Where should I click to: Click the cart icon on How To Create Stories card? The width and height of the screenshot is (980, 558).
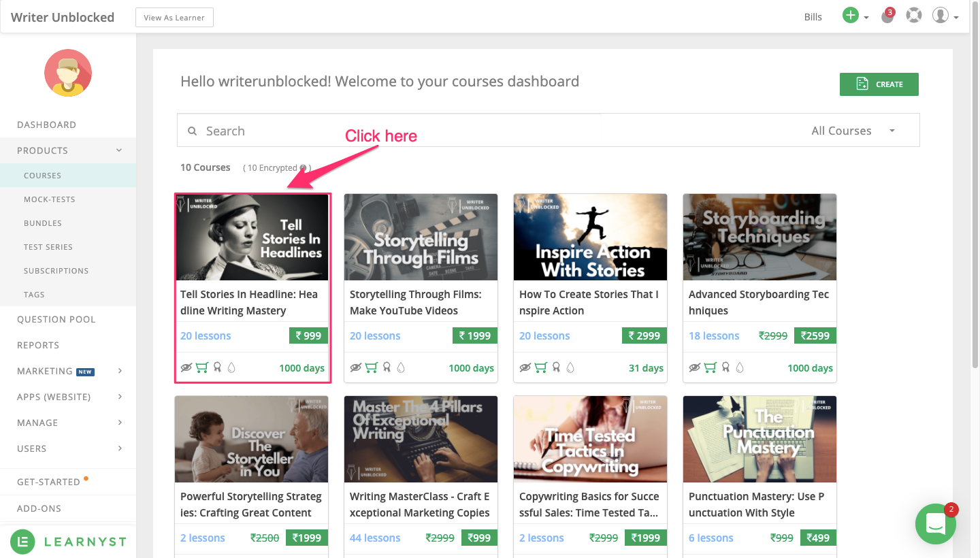[x=541, y=367]
